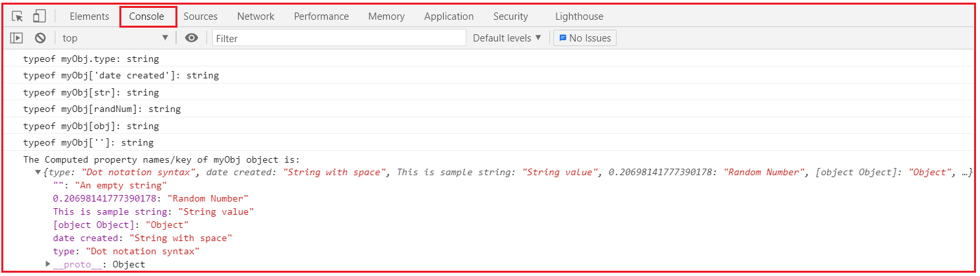
Task: Select the "date created" property row
Action: click(142, 238)
